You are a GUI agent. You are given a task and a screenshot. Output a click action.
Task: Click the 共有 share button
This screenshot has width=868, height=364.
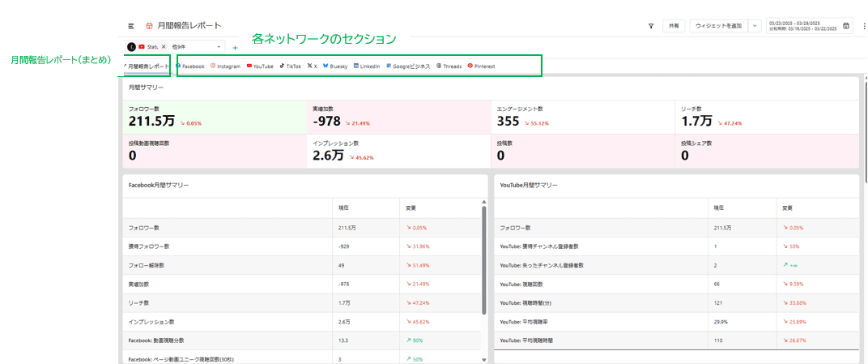(x=674, y=26)
